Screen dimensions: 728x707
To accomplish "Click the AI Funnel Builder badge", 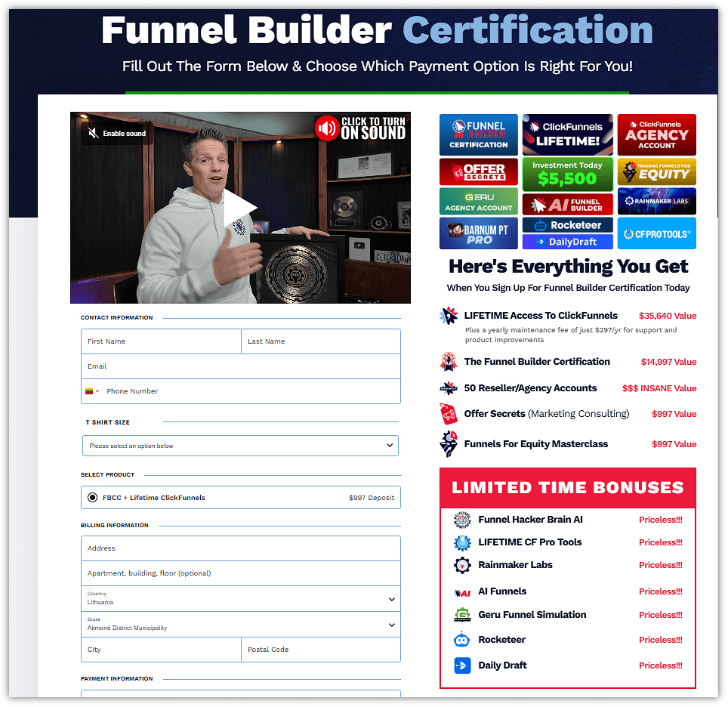I will tap(567, 204).
